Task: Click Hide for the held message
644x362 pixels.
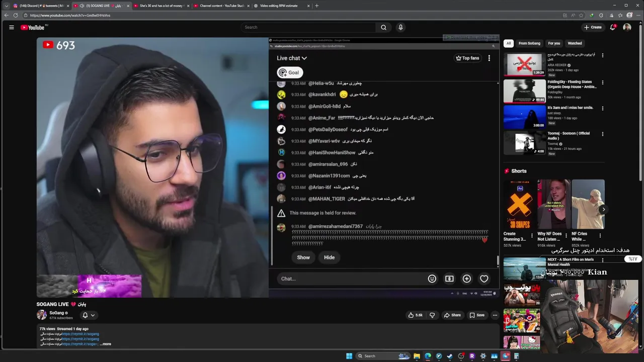Action: pyautogui.click(x=329, y=257)
